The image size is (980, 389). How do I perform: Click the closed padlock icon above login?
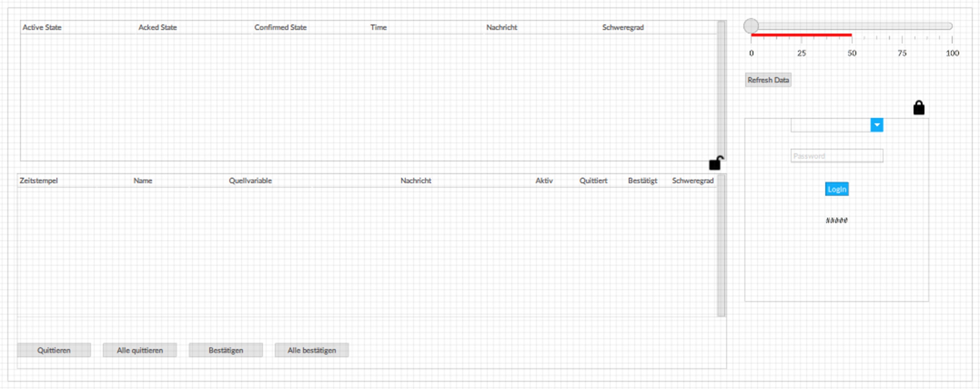919,108
